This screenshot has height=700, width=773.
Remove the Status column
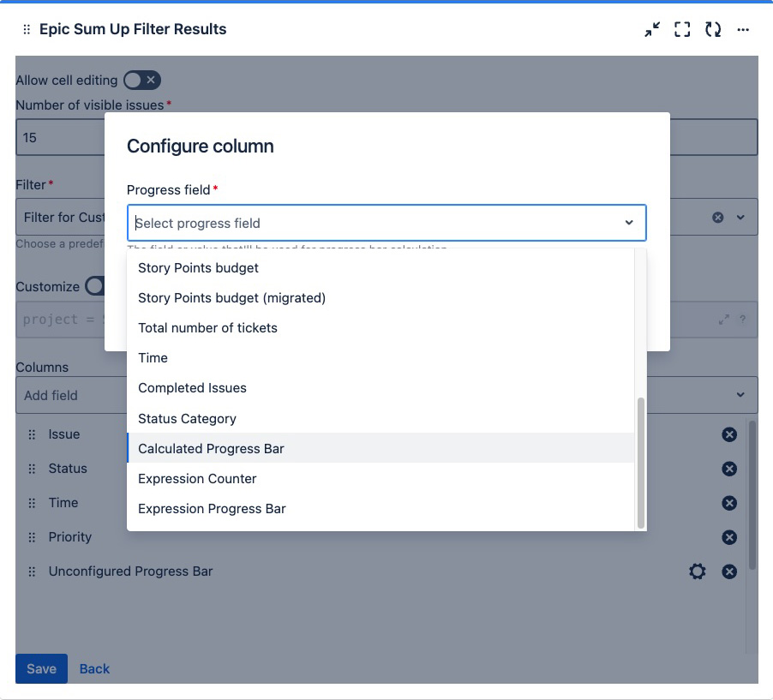click(x=729, y=469)
